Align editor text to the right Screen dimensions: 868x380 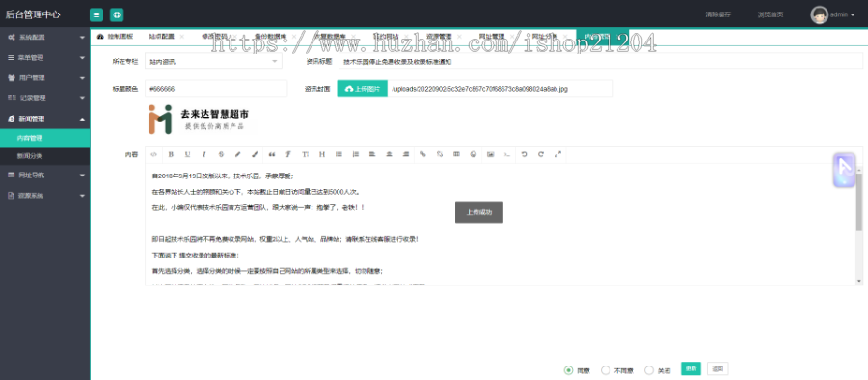pyautogui.click(x=406, y=154)
